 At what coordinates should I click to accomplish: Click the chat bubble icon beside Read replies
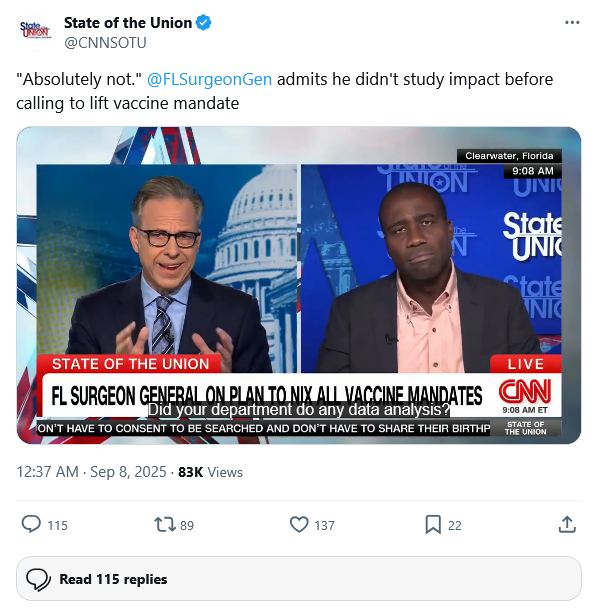(38, 579)
